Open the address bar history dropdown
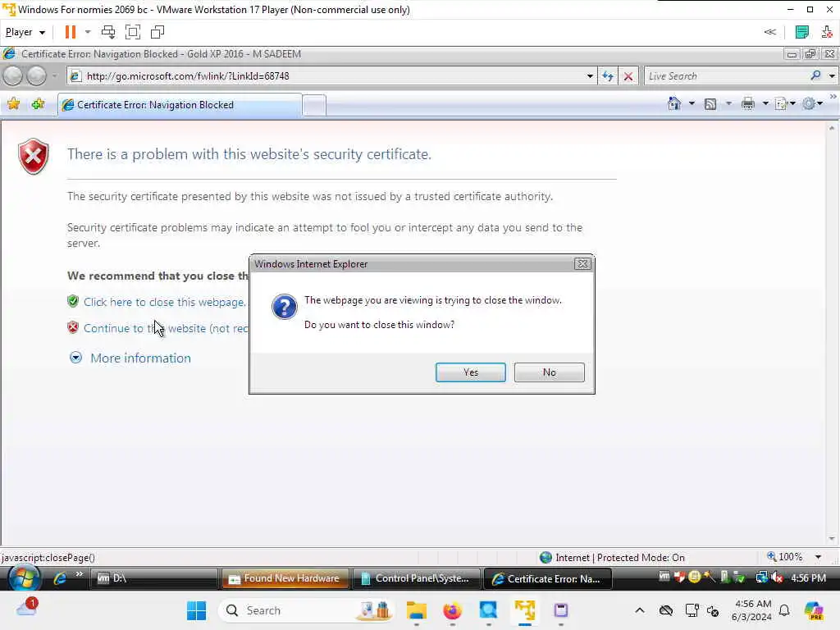This screenshot has height=630, width=840. (x=590, y=76)
